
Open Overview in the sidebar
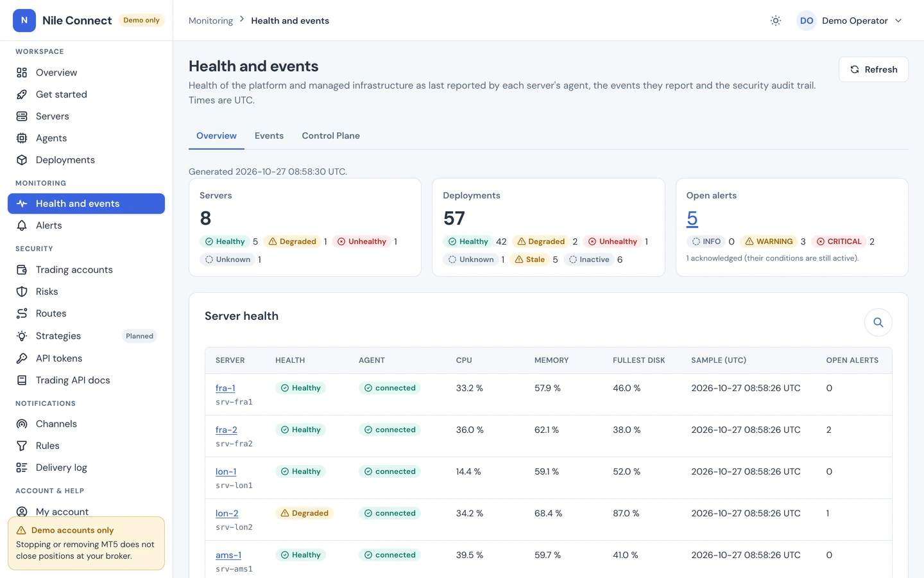coord(86,73)
